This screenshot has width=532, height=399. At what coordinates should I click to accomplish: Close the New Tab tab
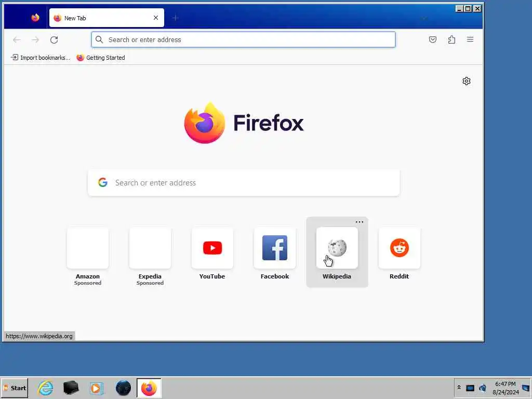click(156, 18)
